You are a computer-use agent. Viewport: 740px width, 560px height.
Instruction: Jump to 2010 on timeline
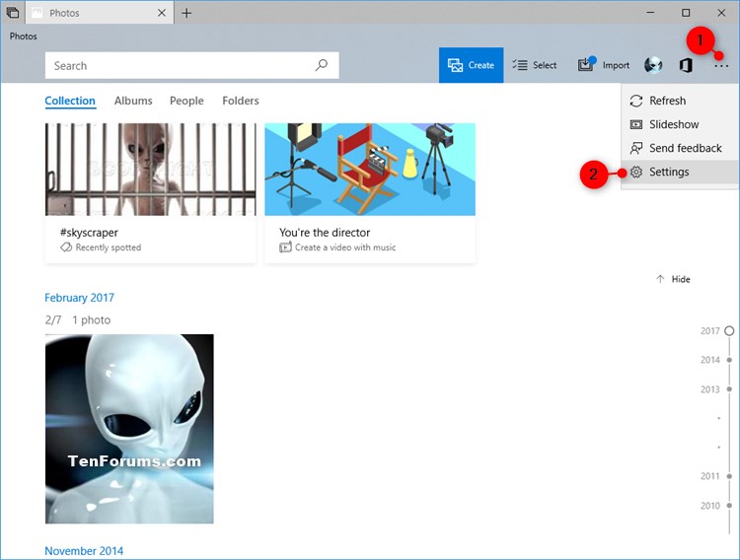(x=716, y=505)
